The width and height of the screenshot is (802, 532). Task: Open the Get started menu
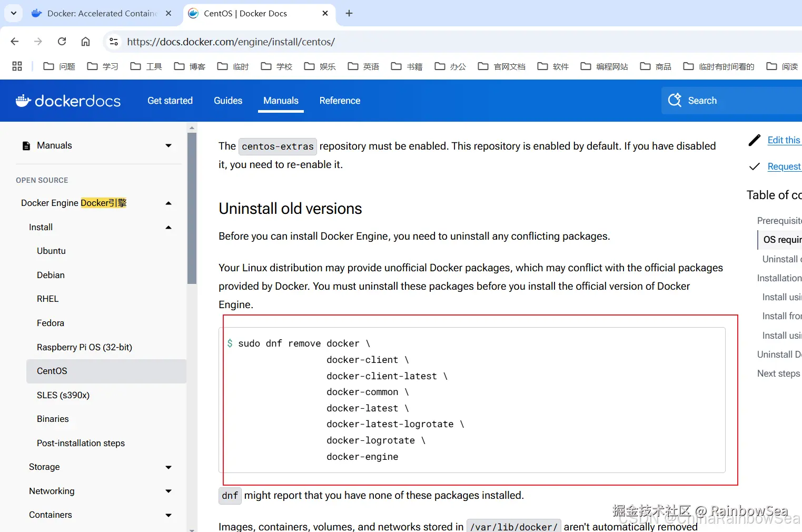pos(170,101)
